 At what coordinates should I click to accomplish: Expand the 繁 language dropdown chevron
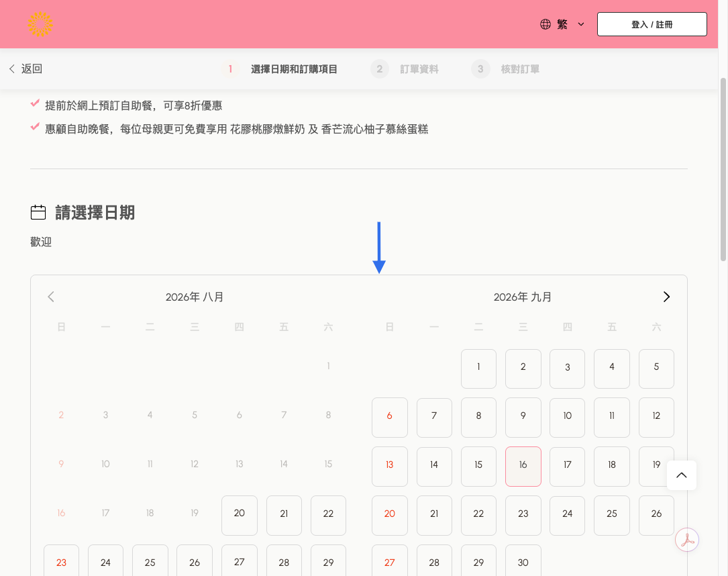click(x=581, y=24)
